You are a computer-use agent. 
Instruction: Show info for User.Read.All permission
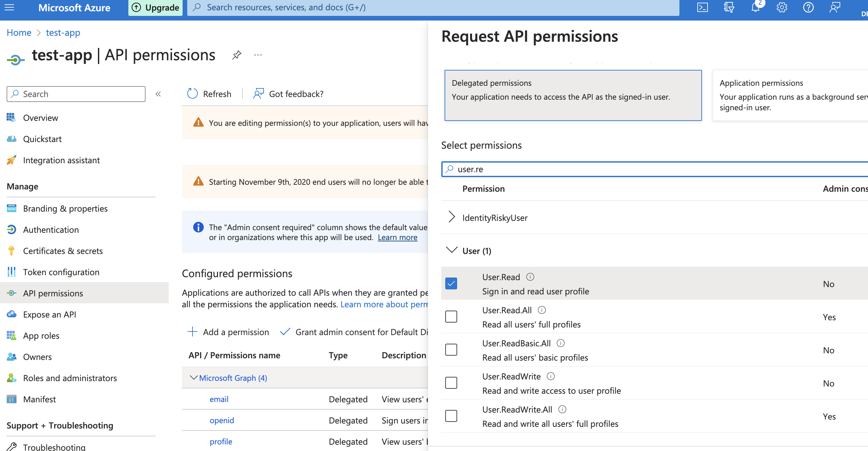(x=542, y=310)
